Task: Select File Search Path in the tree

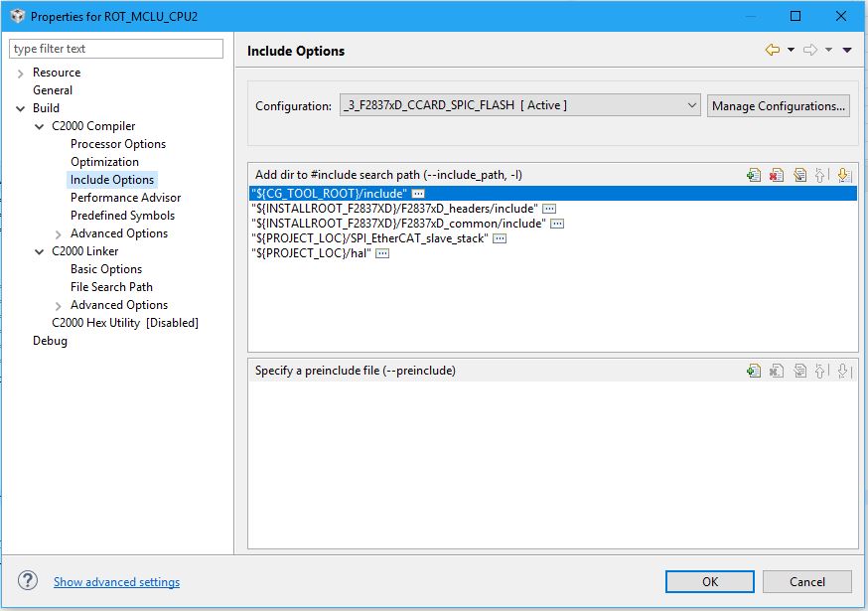Action: pos(111,287)
